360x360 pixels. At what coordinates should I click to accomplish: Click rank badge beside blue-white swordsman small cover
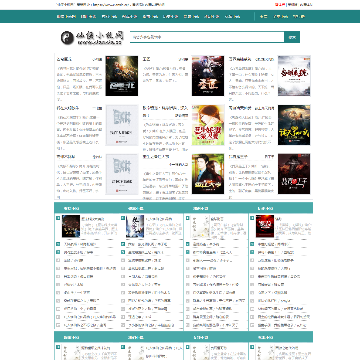(x=123, y=218)
